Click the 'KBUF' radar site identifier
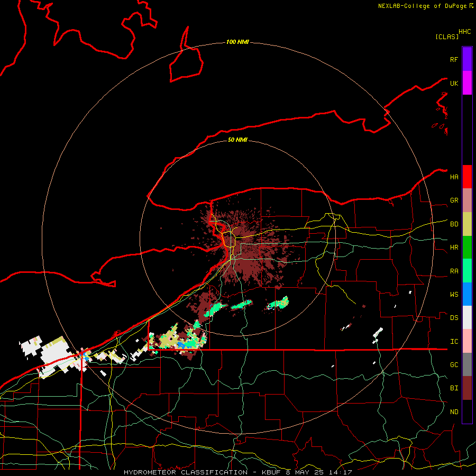The image size is (476, 476). (270, 472)
